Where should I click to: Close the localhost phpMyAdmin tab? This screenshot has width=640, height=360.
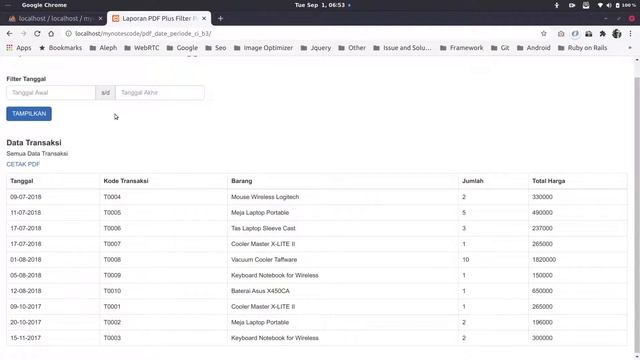[100, 18]
